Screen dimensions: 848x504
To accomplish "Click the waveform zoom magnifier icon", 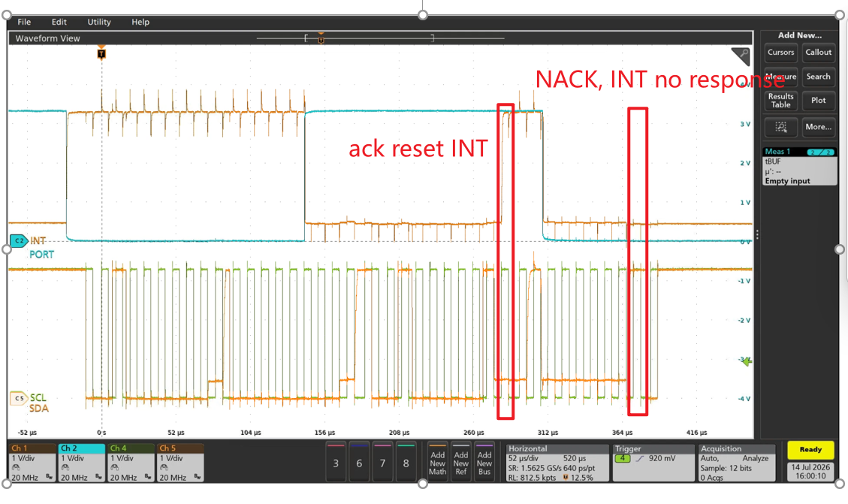I will [741, 56].
